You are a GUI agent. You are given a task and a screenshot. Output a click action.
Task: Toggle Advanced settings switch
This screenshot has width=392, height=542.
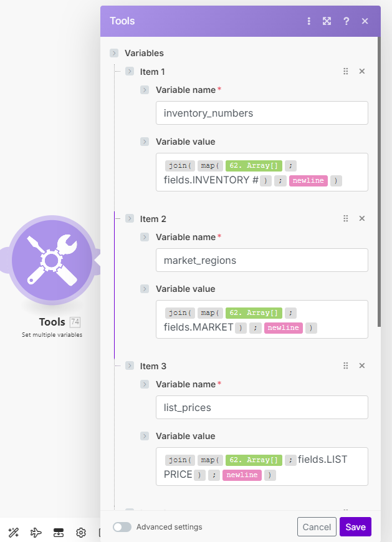[122, 527]
